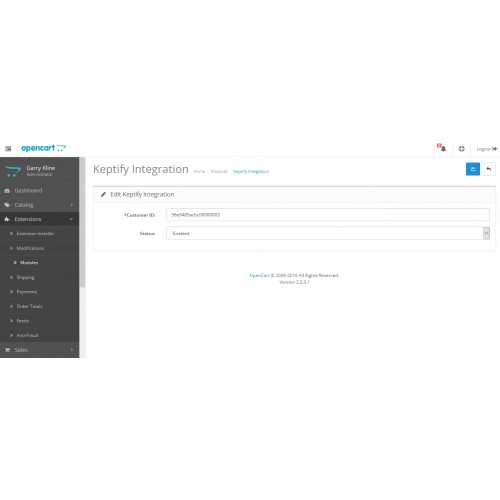Viewport: 500px width, 500px height.
Task: Open the notifications bell icon
Action: (x=442, y=148)
